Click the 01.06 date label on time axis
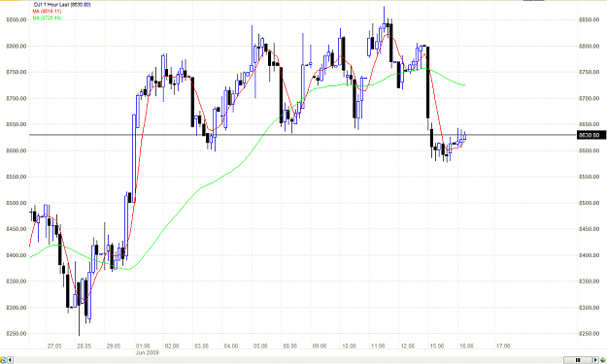The height and width of the screenshot is (364, 607). [x=143, y=346]
